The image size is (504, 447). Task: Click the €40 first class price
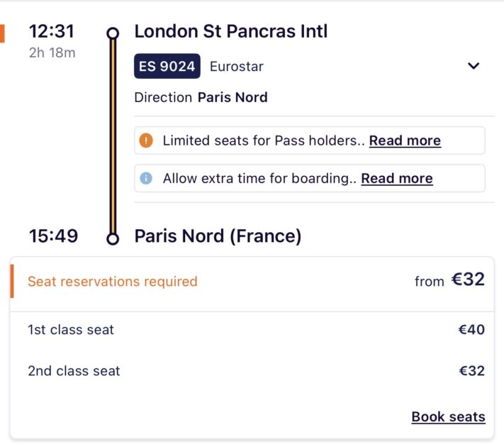[x=471, y=329]
